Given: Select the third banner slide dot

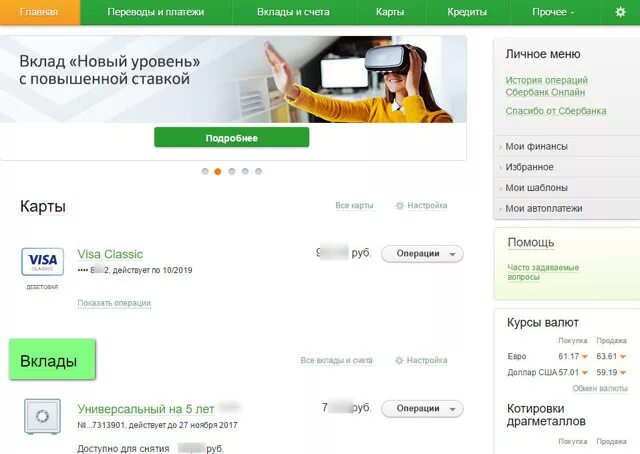Looking at the screenshot, I should tap(232, 171).
